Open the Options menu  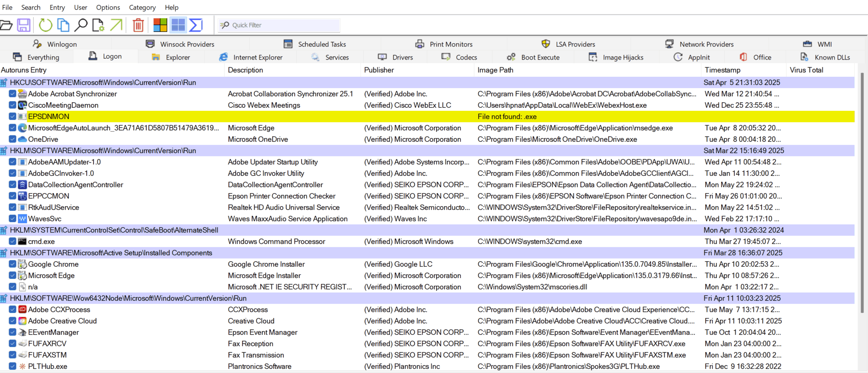click(108, 7)
